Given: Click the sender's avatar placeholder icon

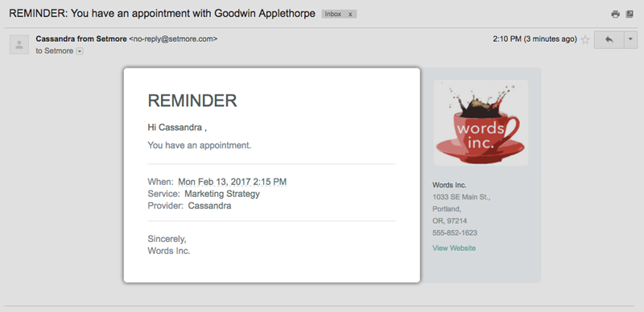Looking at the screenshot, I should point(19,44).
